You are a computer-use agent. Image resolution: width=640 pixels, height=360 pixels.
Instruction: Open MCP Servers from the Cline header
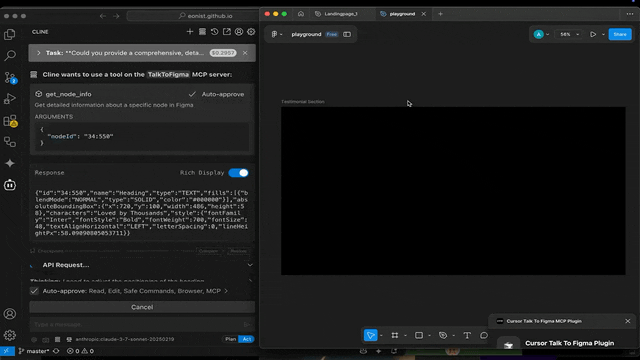point(202,31)
